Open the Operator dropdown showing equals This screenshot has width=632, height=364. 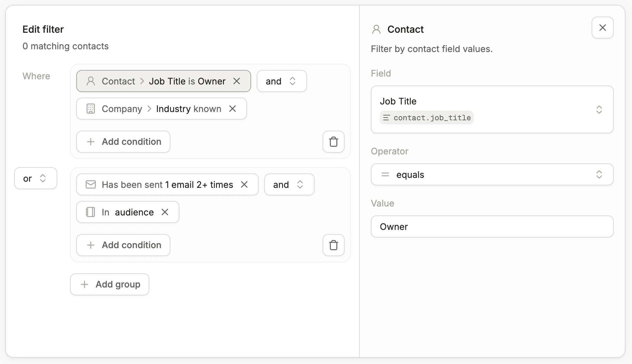(x=492, y=174)
